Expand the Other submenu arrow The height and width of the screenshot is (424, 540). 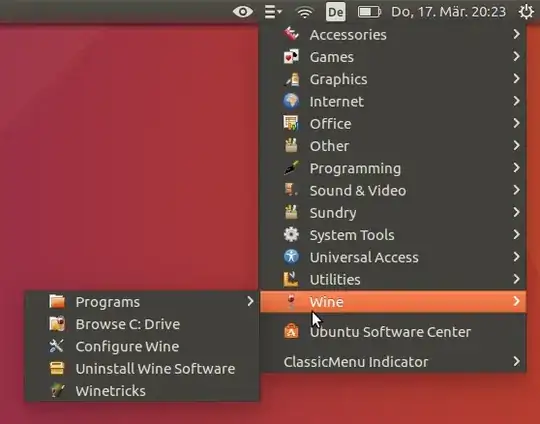point(516,145)
